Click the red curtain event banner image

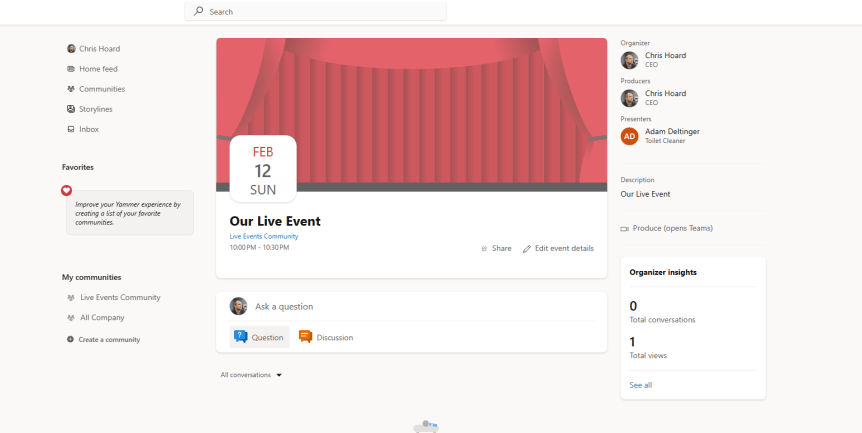tap(450, 100)
